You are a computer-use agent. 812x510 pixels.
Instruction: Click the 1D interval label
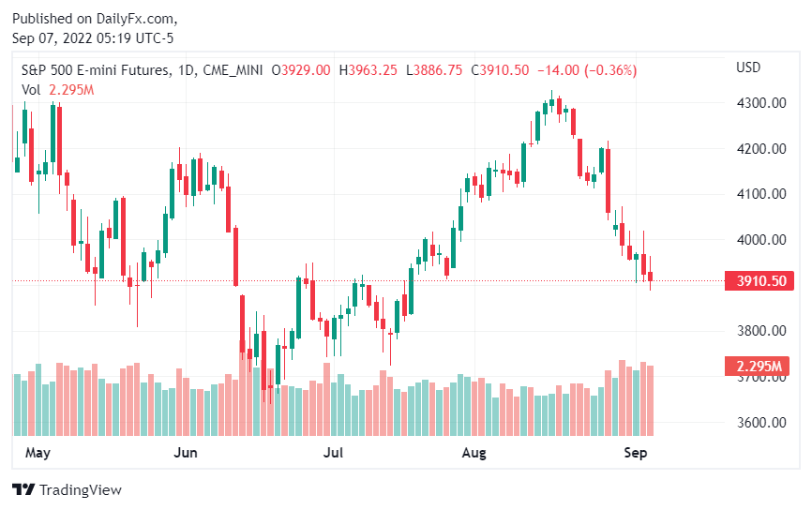point(185,70)
